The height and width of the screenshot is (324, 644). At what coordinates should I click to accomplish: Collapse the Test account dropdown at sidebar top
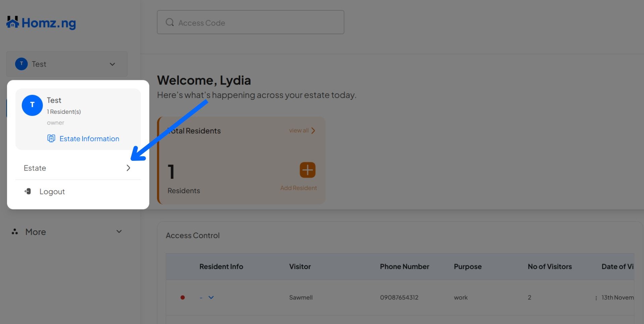[x=112, y=64]
